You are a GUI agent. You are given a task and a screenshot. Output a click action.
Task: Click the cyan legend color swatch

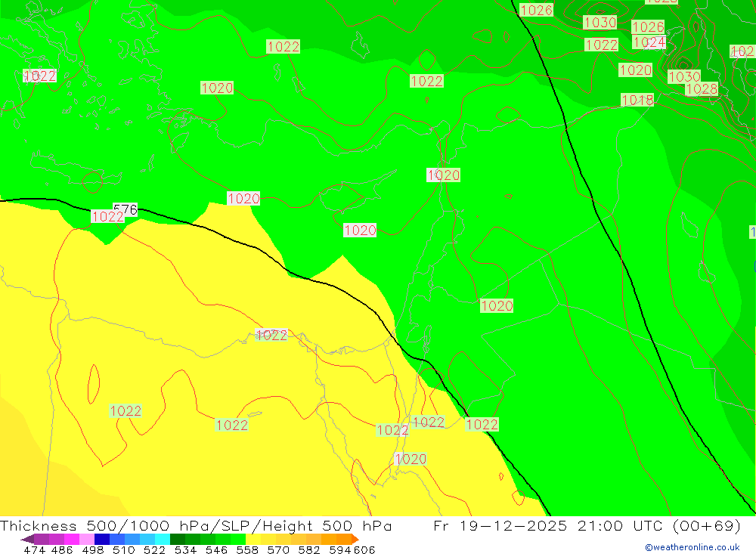coord(163,539)
